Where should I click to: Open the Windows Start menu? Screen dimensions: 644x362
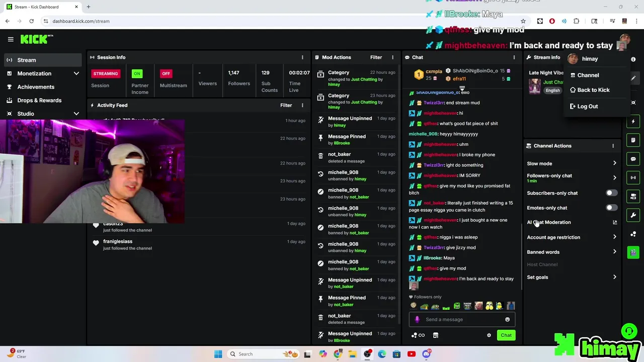[218, 354]
